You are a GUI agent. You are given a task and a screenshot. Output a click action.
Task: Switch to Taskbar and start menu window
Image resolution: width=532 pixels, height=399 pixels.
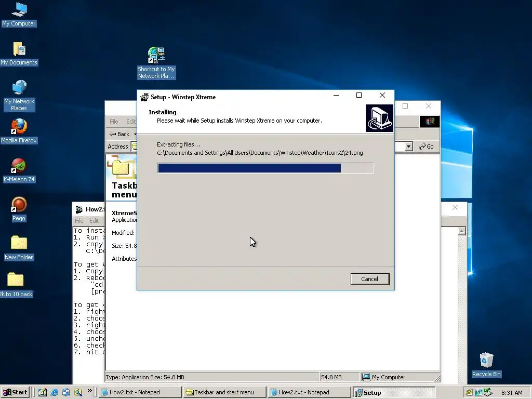pos(224,392)
